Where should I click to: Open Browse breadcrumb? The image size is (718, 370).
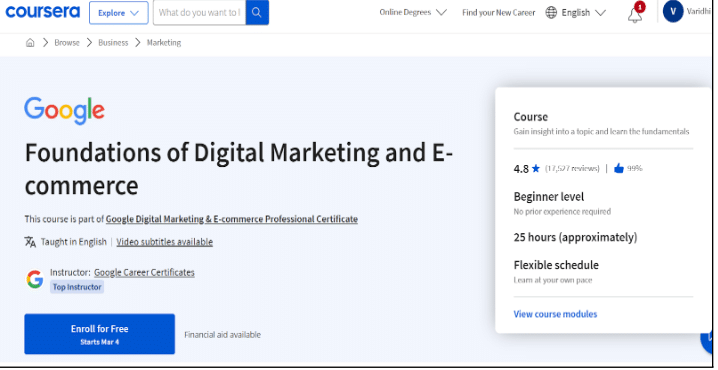point(67,43)
